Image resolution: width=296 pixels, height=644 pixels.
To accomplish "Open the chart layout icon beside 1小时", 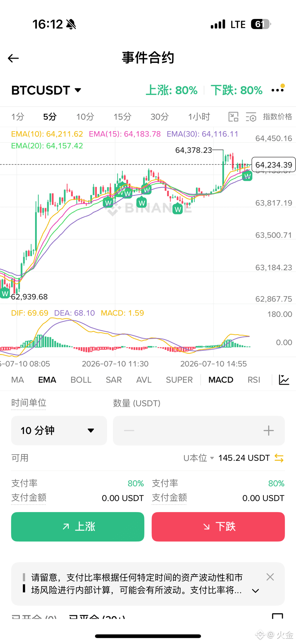I will point(233,117).
